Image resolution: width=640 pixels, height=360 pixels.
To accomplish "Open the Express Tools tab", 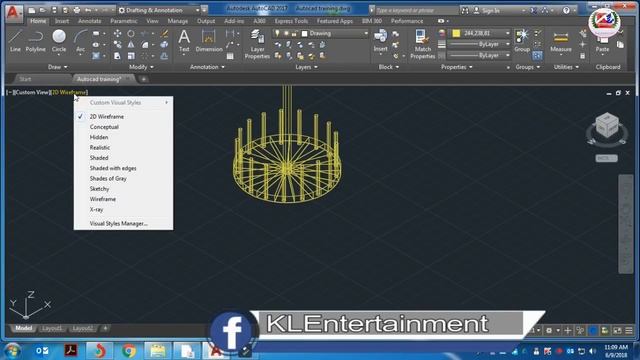I will [x=291, y=21].
